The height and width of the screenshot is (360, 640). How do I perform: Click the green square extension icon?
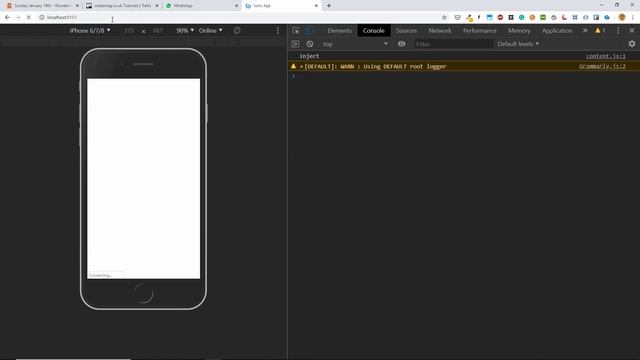pyautogui.click(x=543, y=18)
